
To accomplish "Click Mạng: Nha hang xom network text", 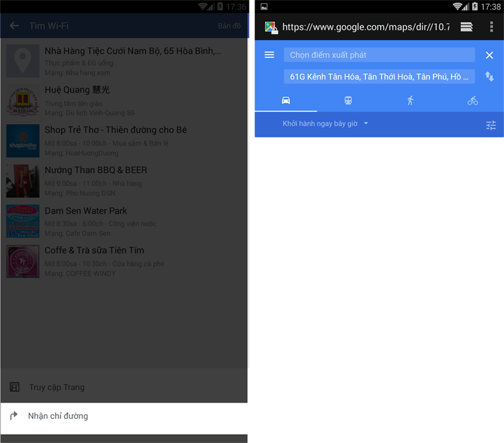I will tap(77, 72).
